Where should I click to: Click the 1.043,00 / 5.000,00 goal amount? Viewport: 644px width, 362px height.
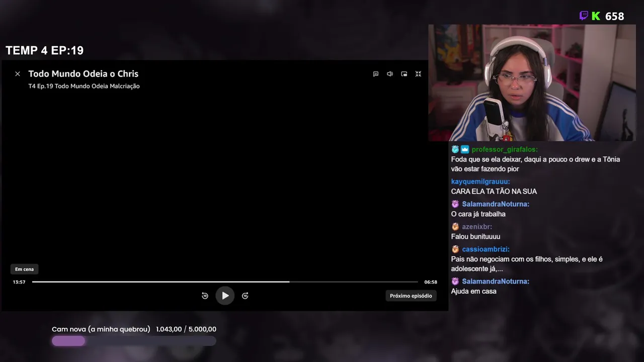click(186, 329)
